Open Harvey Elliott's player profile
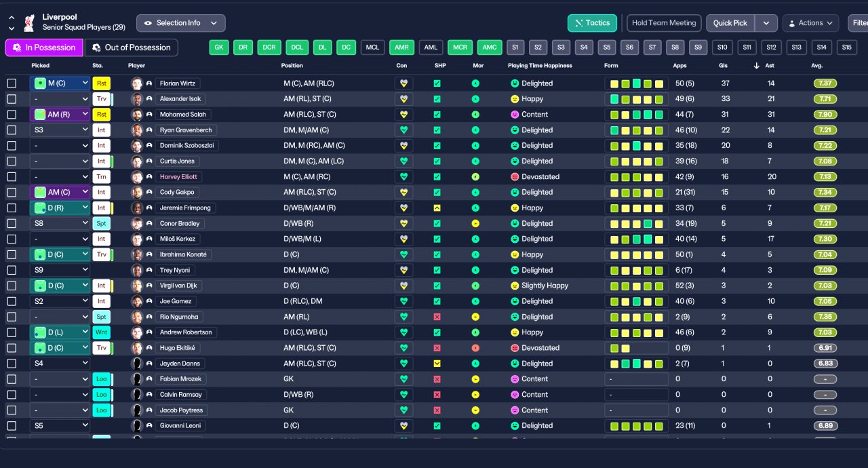This screenshot has height=468, width=868. point(178,177)
